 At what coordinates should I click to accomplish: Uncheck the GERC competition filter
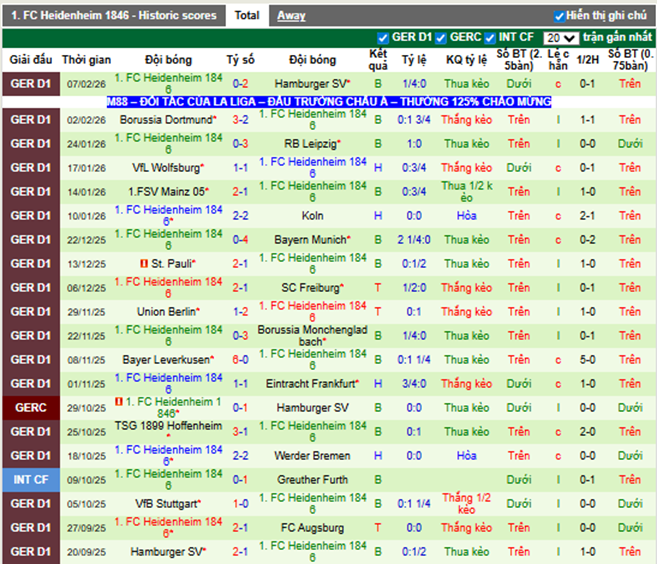[440, 38]
